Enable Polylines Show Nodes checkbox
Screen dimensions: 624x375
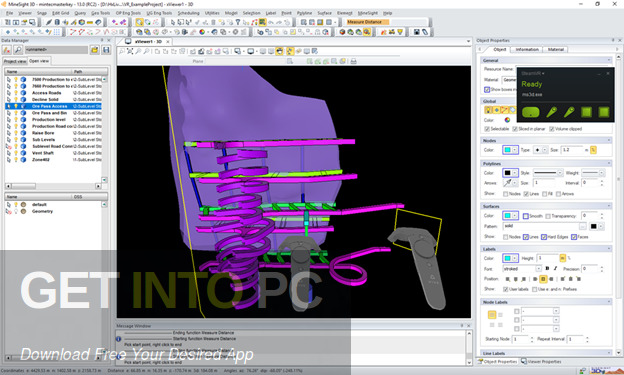point(505,194)
